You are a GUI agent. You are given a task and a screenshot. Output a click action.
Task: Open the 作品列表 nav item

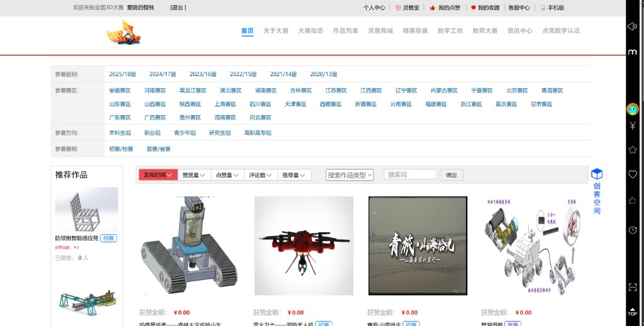tap(345, 30)
